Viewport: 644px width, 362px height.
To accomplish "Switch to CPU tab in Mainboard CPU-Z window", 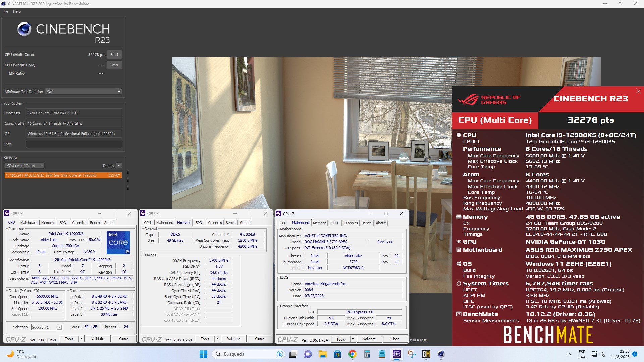I will point(283,223).
